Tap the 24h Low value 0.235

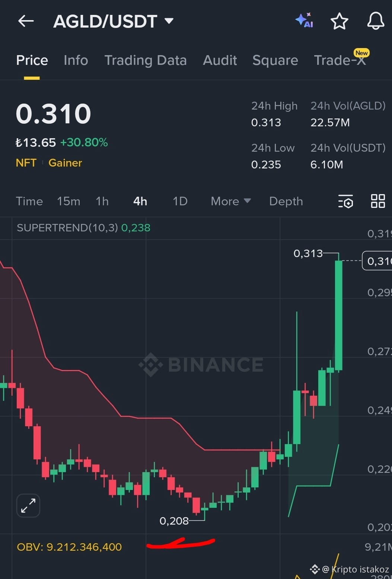[x=266, y=165]
